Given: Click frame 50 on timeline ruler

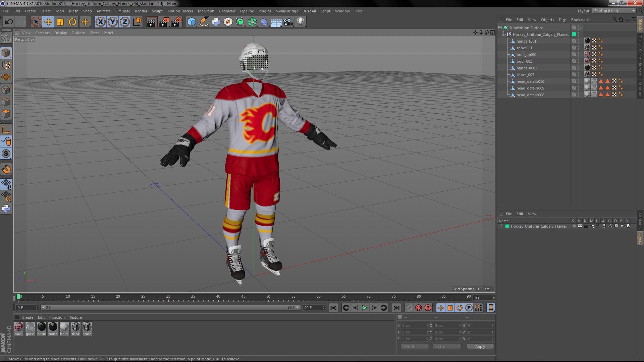Looking at the screenshot, I should click(x=268, y=297).
